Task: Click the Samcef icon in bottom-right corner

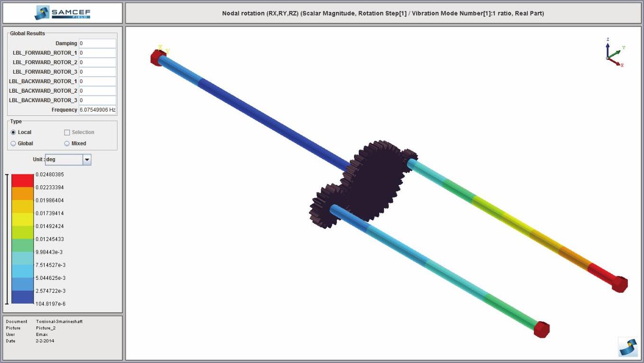Action: [x=628, y=347]
